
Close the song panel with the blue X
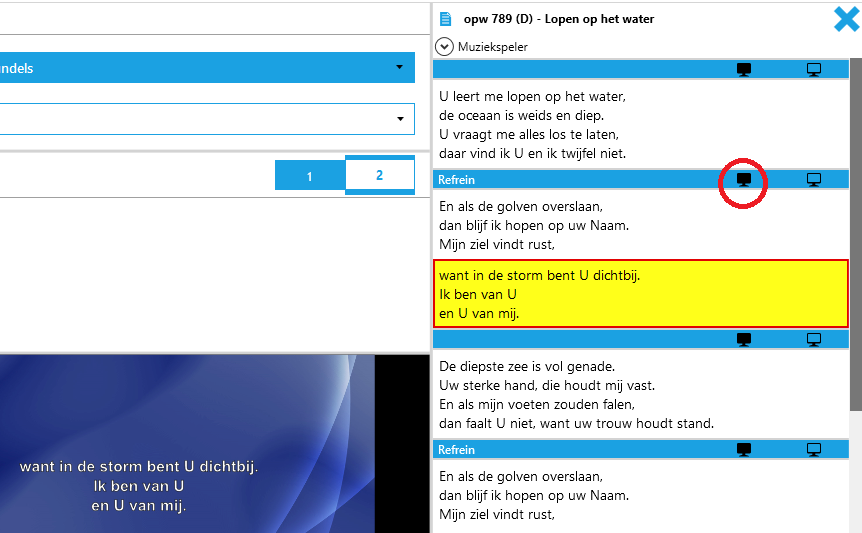pos(846,19)
